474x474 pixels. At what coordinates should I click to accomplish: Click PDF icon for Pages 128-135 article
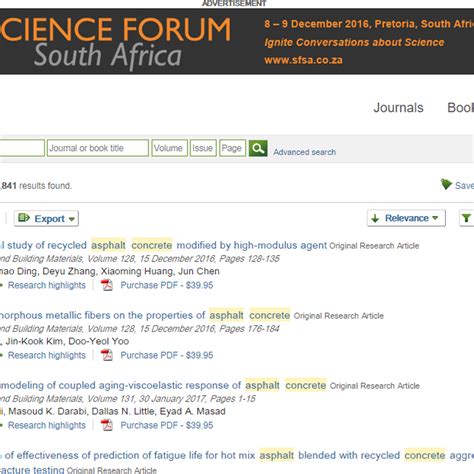[107, 285]
